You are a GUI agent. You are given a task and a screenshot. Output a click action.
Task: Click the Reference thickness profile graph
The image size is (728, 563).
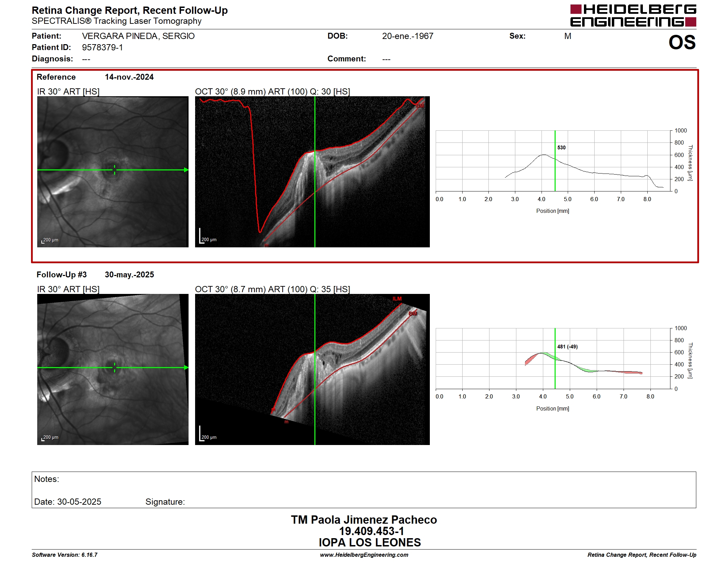point(553,161)
